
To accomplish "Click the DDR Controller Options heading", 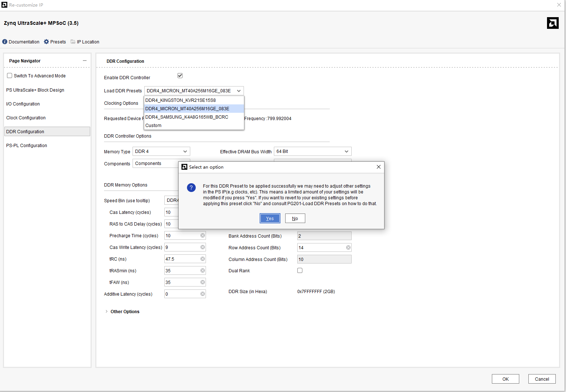I will point(127,136).
